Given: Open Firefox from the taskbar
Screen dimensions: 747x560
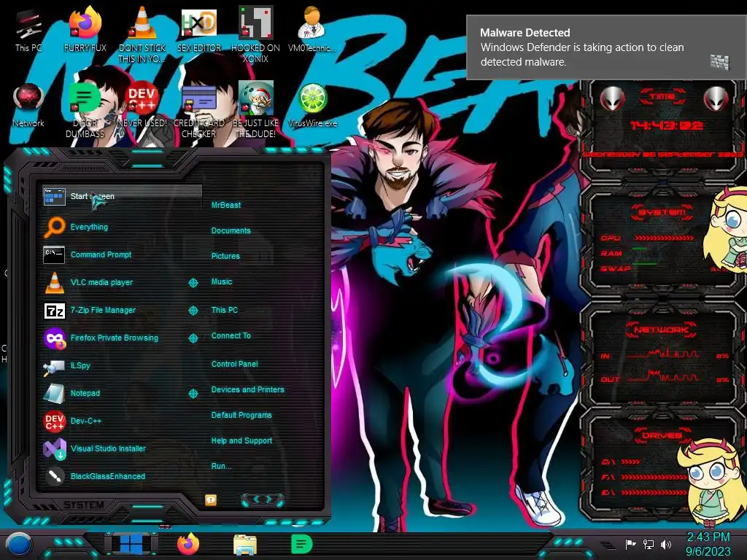Looking at the screenshot, I should click(188, 544).
